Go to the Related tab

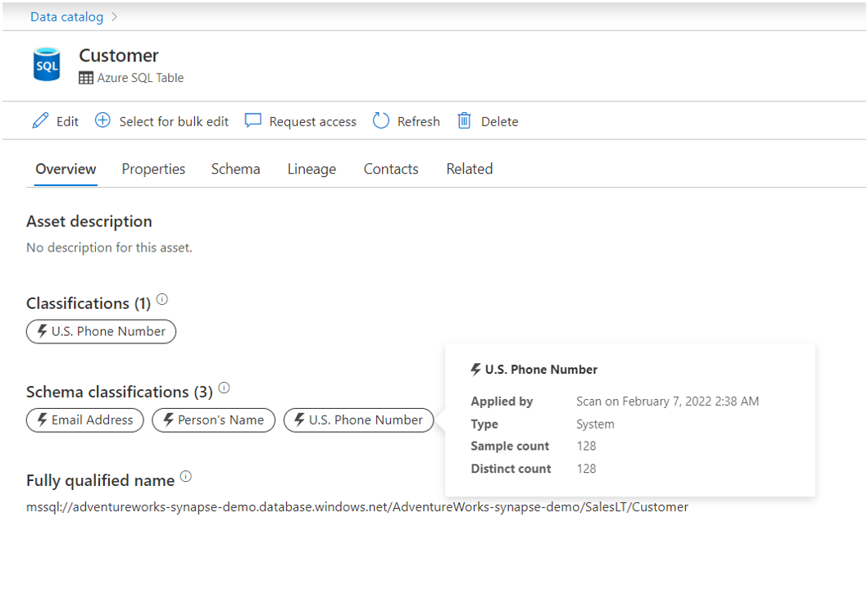click(470, 169)
